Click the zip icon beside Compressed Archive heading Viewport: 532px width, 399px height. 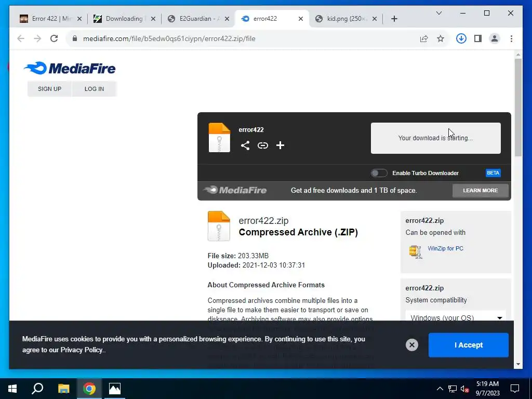coord(219,226)
